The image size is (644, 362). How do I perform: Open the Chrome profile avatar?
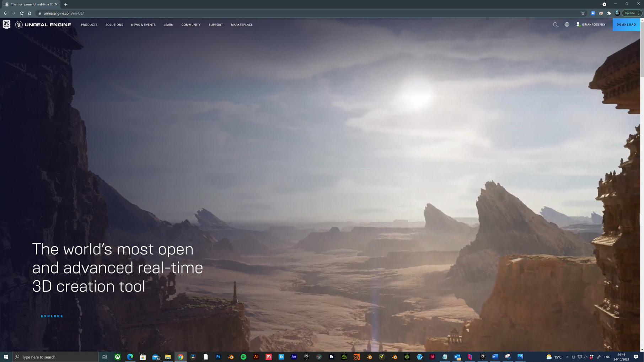point(617,13)
